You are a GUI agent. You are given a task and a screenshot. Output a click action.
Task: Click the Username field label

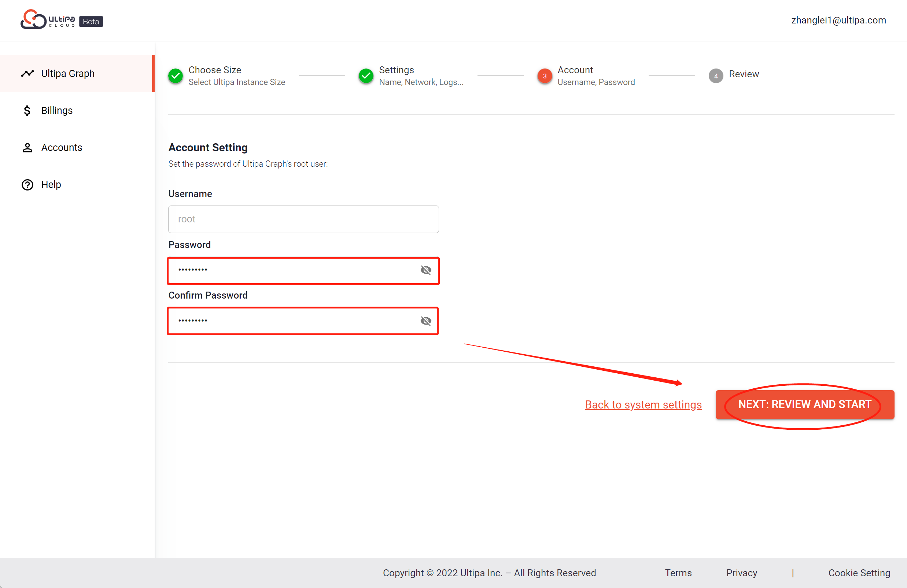(190, 193)
